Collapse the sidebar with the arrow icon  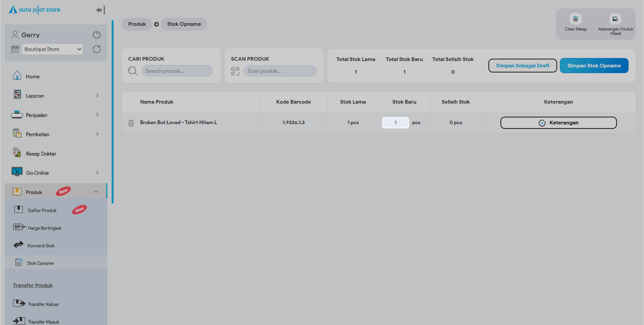[100, 10]
